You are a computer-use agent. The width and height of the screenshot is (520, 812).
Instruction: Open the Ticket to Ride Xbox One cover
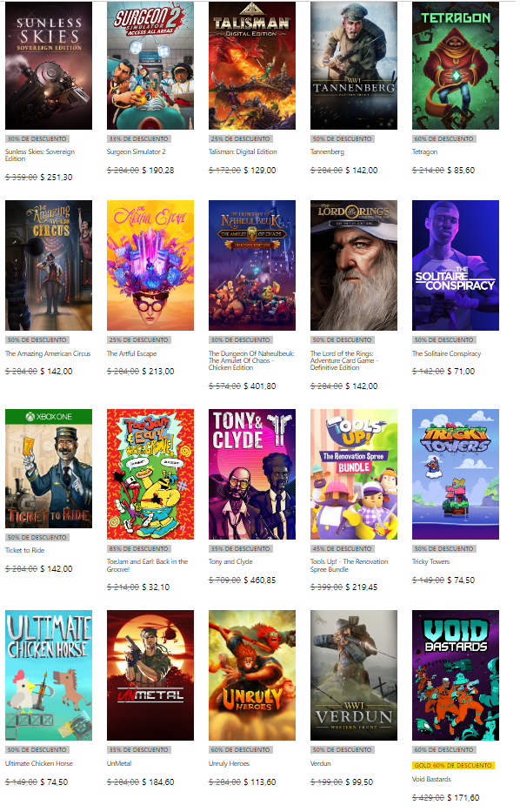point(49,468)
